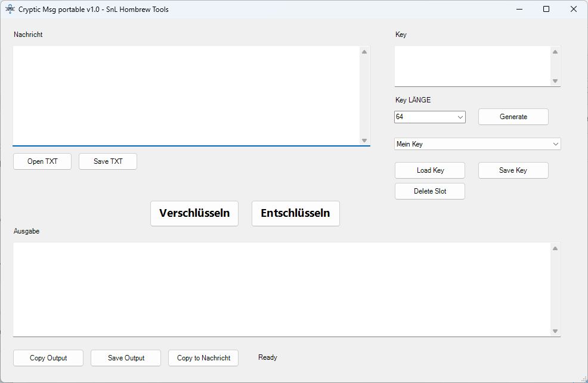This screenshot has width=588, height=383.
Task: Click the Ausgabe scroll-up arrow
Action: tap(555, 248)
